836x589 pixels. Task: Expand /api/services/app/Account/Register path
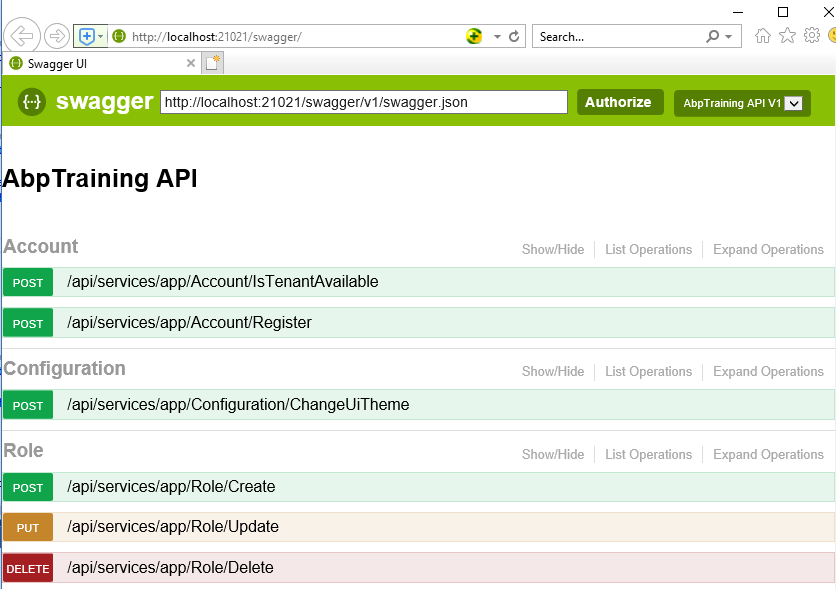189,322
